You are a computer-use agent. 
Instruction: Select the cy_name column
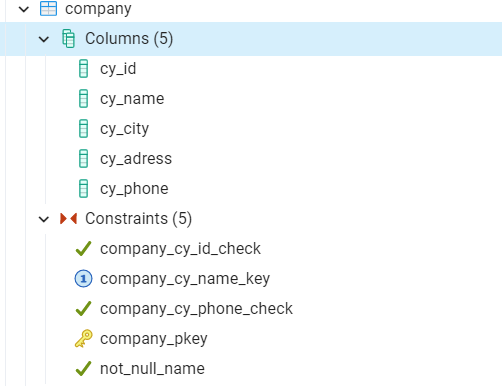132,99
